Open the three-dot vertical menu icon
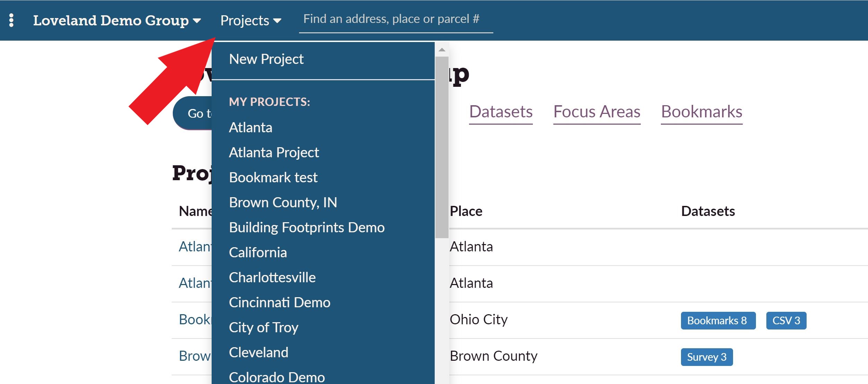 11,20
